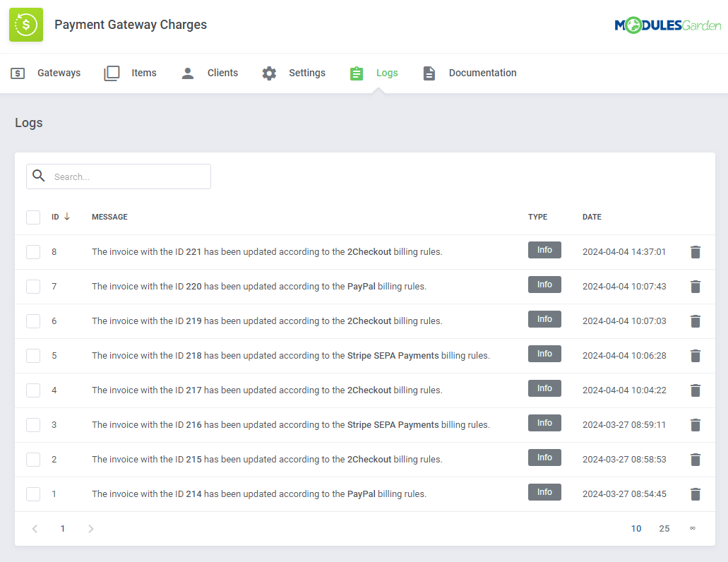The height and width of the screenshot is (562, 728).
Task: Click the Settings gear icon
Action: click(269, 73)
